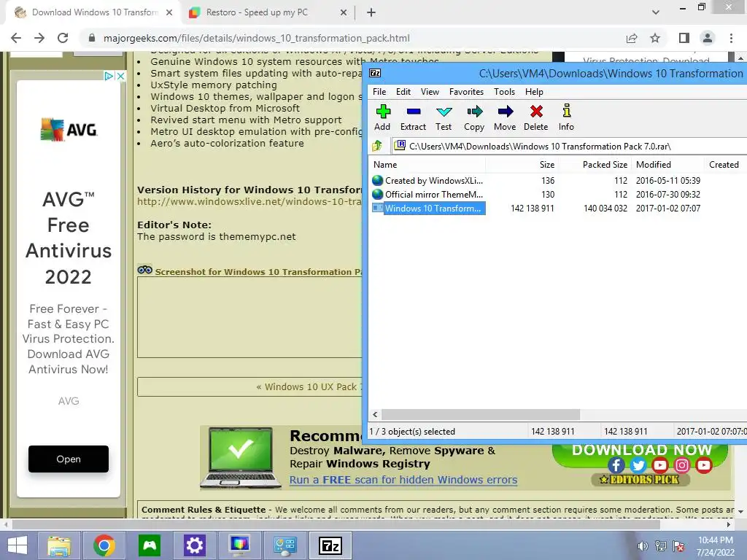Image resolution: width=747 pixels, height=560 pixels.
Task: Click the browser page horizontal scrollbar
Action: pyautogui.click(x=336, y=524)
